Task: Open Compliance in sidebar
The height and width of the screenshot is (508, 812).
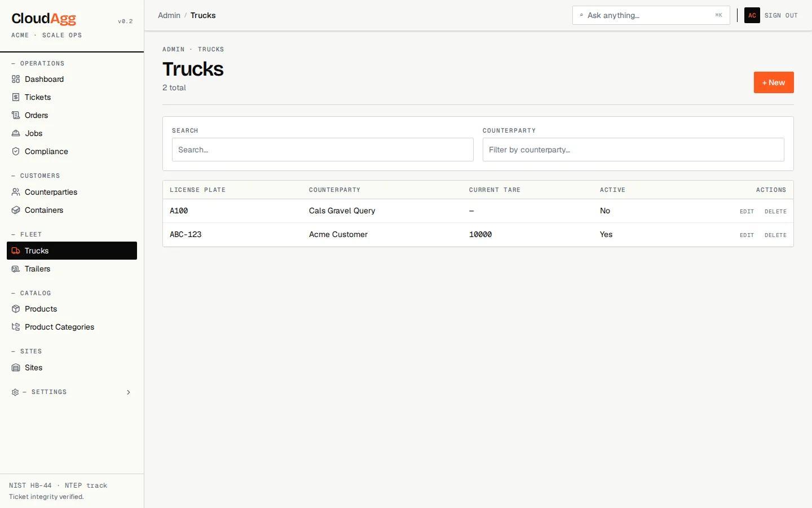Action: 72,151
